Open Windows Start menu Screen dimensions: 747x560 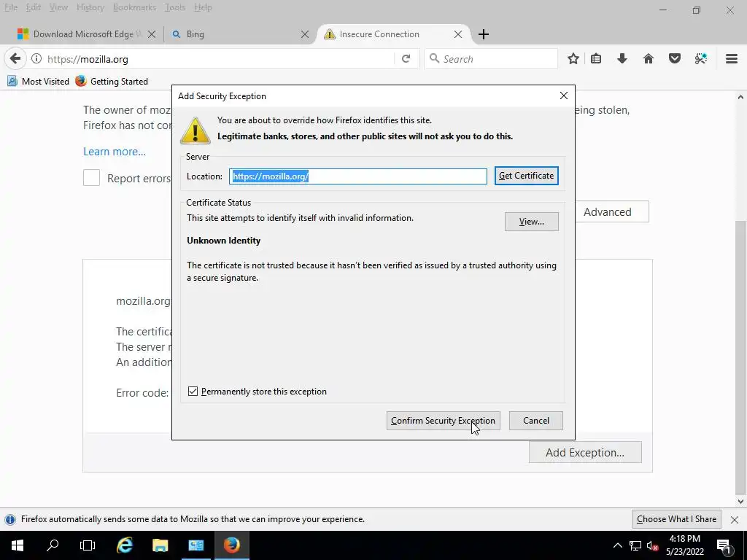[18, 545]
